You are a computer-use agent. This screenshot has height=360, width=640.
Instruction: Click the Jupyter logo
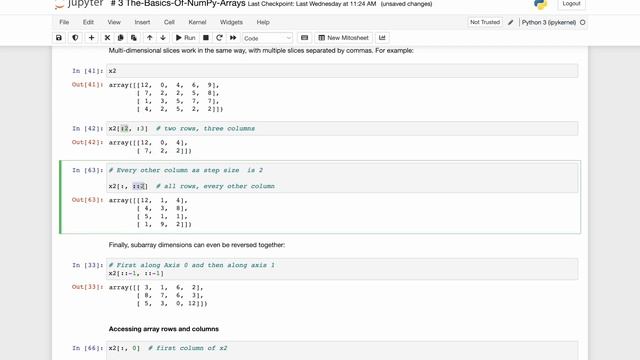(79, 4)
